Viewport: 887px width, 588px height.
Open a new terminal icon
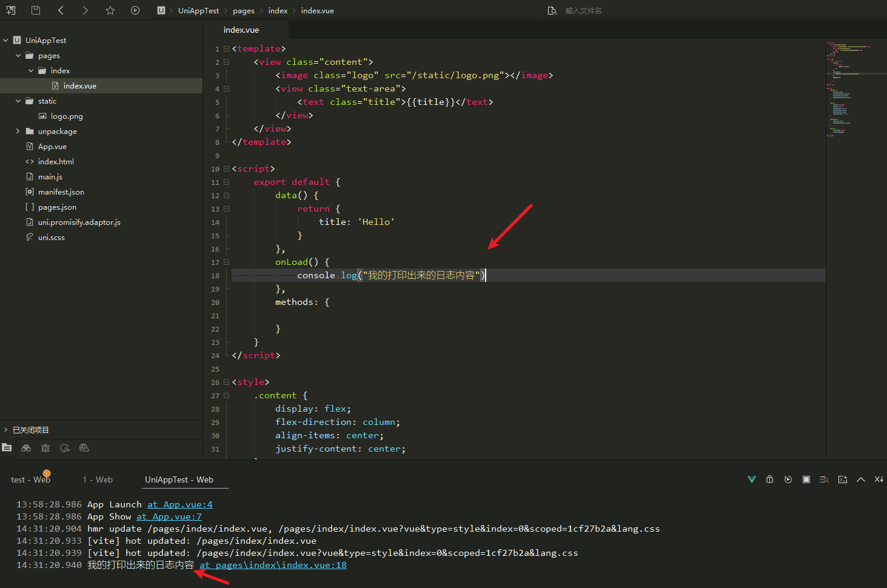tap(843, 479)
